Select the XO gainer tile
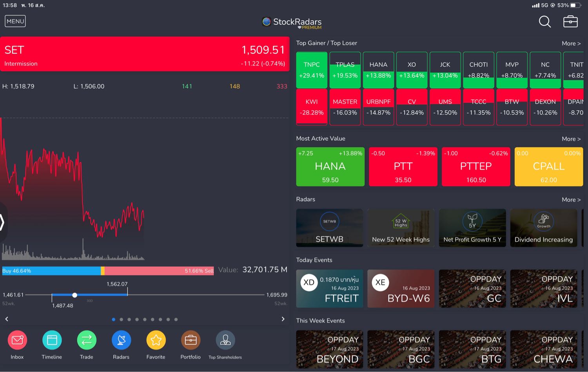The width and height of the screenshot is (588, 372). pos(412,70)
